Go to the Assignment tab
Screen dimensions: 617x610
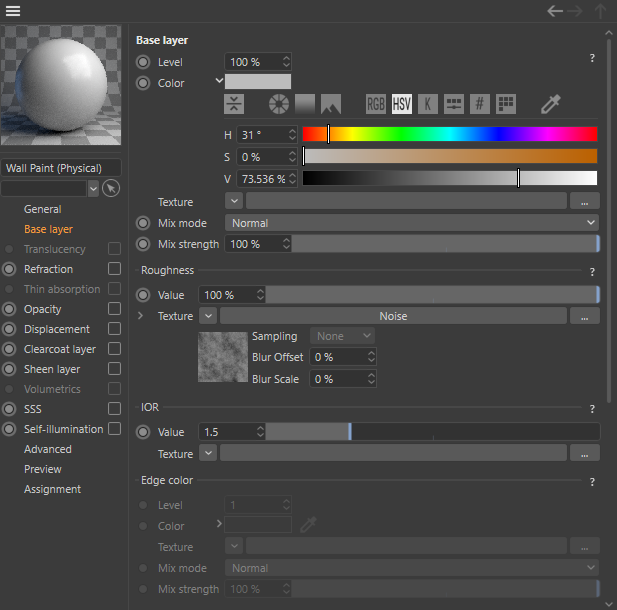coord(52,489)
